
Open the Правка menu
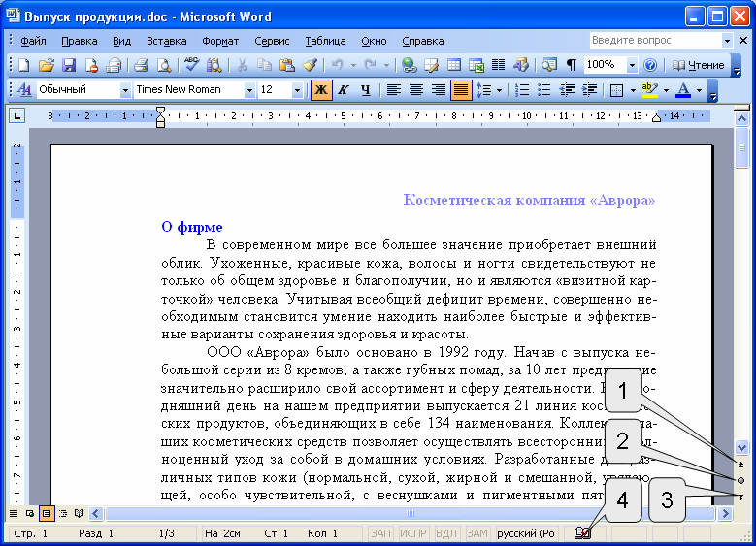pos(79,41)
